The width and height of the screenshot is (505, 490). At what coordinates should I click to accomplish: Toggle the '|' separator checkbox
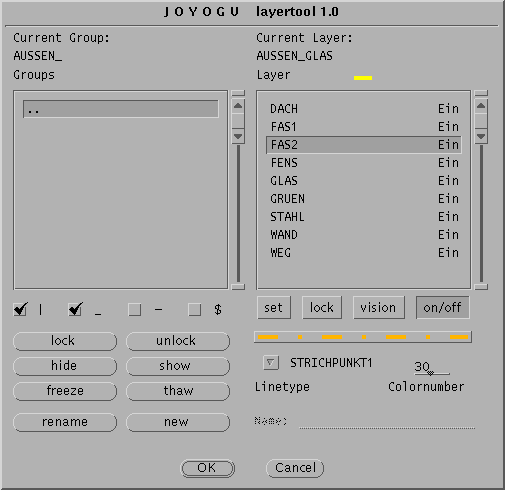pos(20,309)
